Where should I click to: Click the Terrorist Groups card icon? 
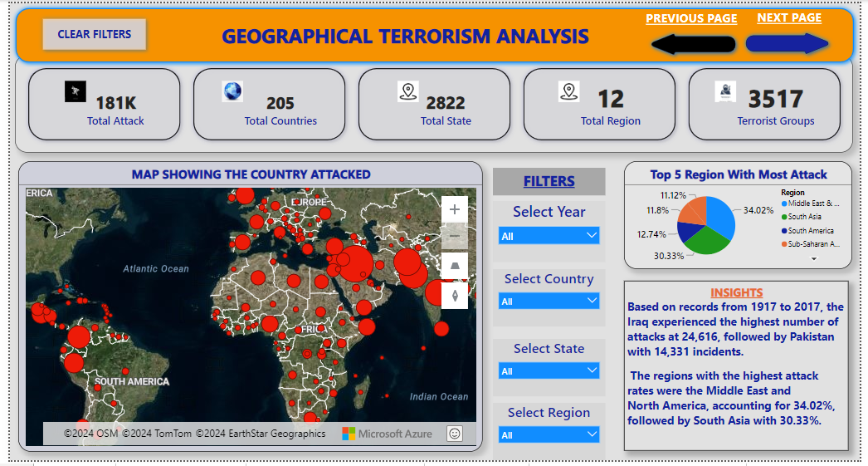[x=725, y=92]
